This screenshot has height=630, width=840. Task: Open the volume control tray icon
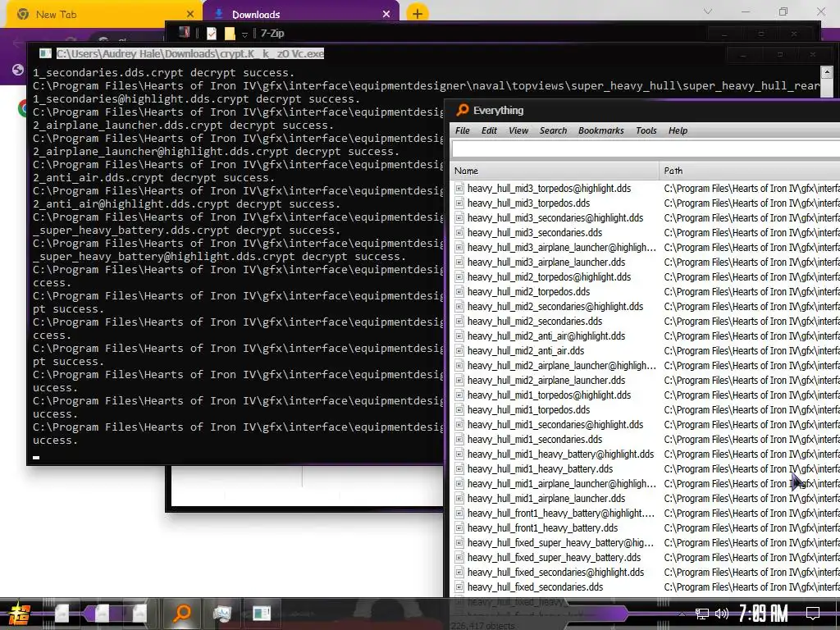click(722, 614)
